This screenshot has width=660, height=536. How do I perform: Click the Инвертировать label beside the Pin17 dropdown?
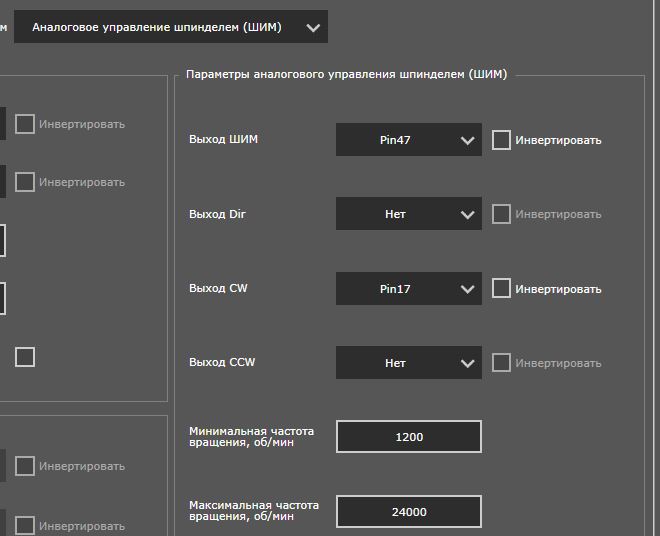point(558,289)
